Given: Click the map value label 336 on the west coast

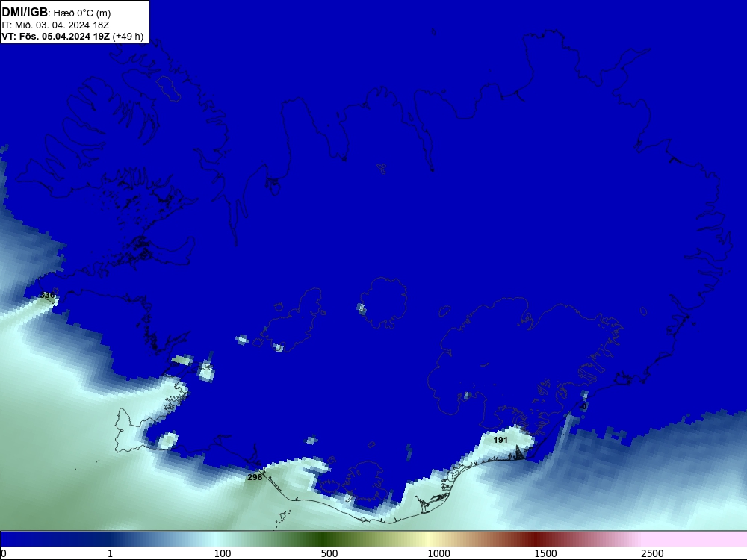Looking at the screenshot, I should click(x=47, y=295).
